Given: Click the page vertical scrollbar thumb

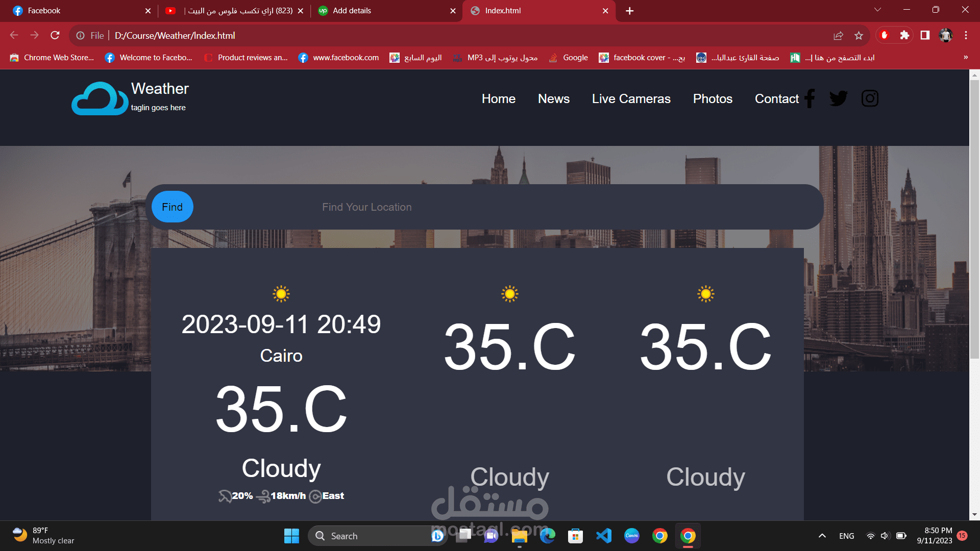Looking at the screenshot, I should coord(974,219).
